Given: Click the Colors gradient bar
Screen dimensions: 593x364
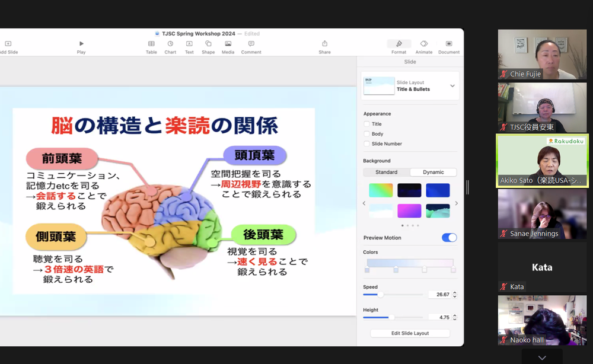Looking at the screenshot, I should click(410, 263).
